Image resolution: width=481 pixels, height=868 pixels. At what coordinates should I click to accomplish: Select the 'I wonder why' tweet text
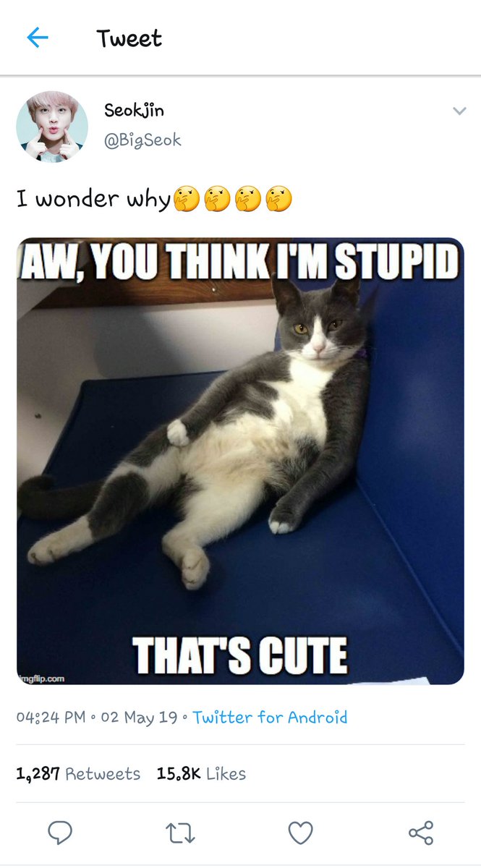pos(93,199)
